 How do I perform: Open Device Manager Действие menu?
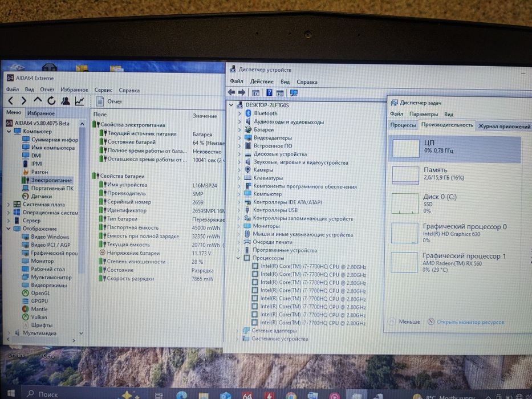pos(262,82)
